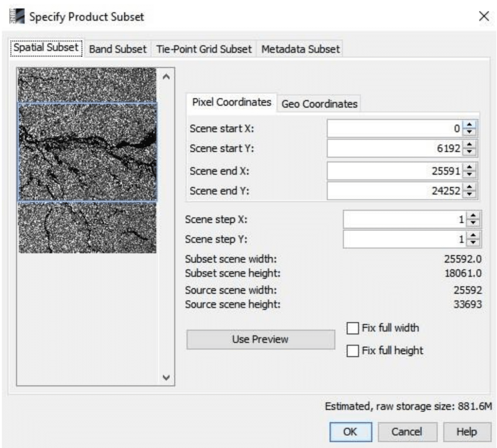This screenshot has height=448, width=497.
Task: Switch to the Geo Coordinates tab
Action: point(319,104)
